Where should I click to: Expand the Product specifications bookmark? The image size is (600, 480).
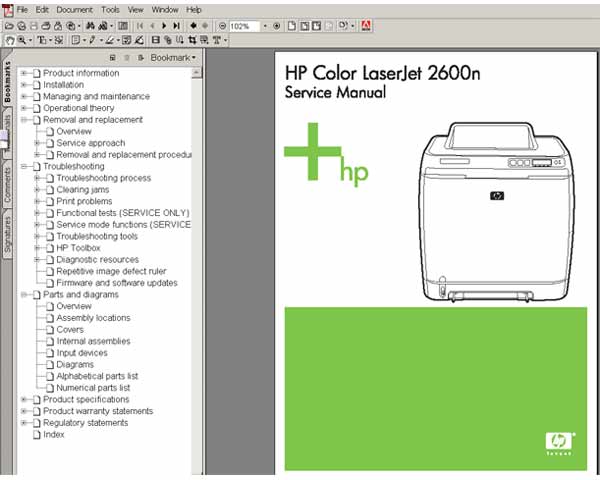[x=24, y=400]
